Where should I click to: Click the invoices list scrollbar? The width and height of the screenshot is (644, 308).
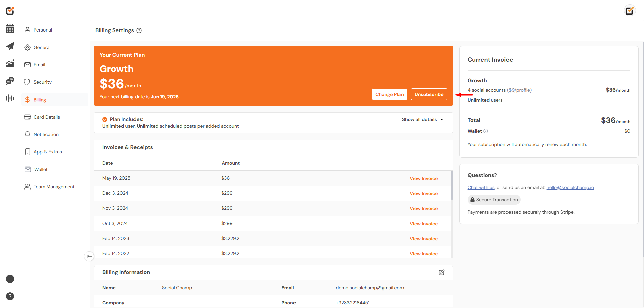pos(452,185)
